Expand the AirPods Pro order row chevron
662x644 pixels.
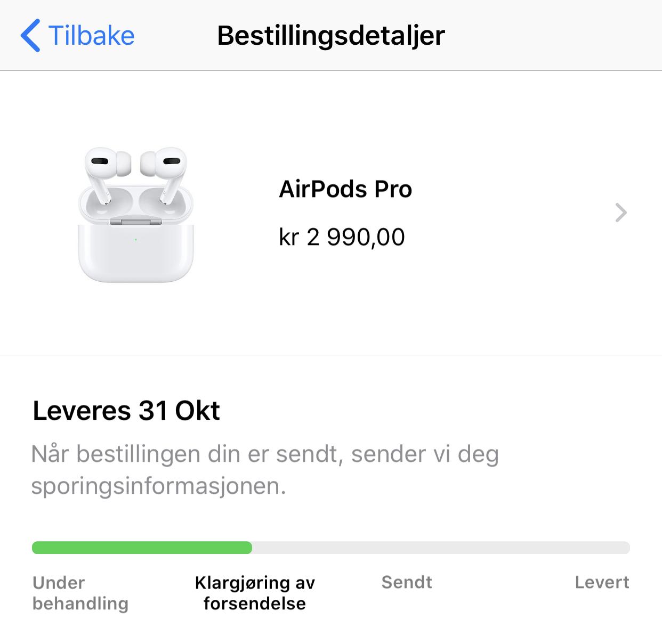(x=621, y=213)
